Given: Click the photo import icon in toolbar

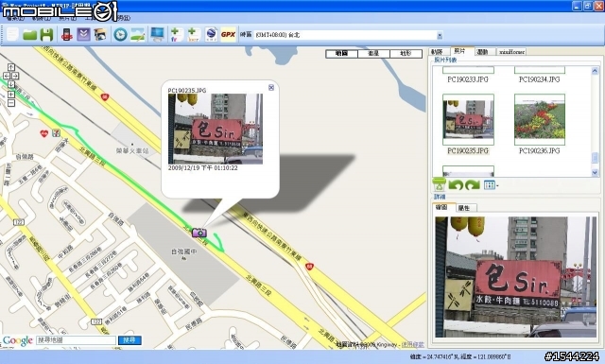Looking at the screenshot, I should [100, 35].
